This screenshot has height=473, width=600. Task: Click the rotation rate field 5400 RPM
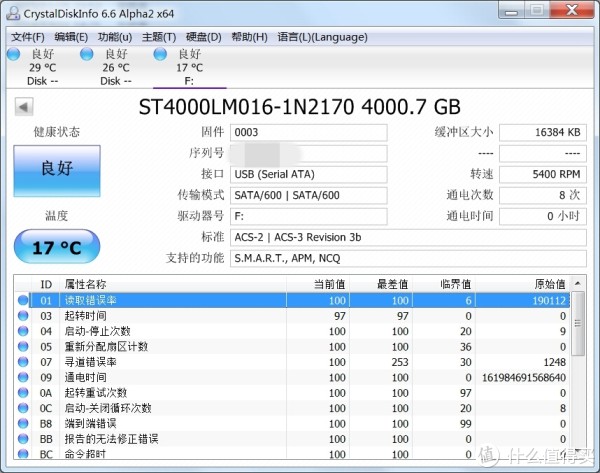pos(543,175)
